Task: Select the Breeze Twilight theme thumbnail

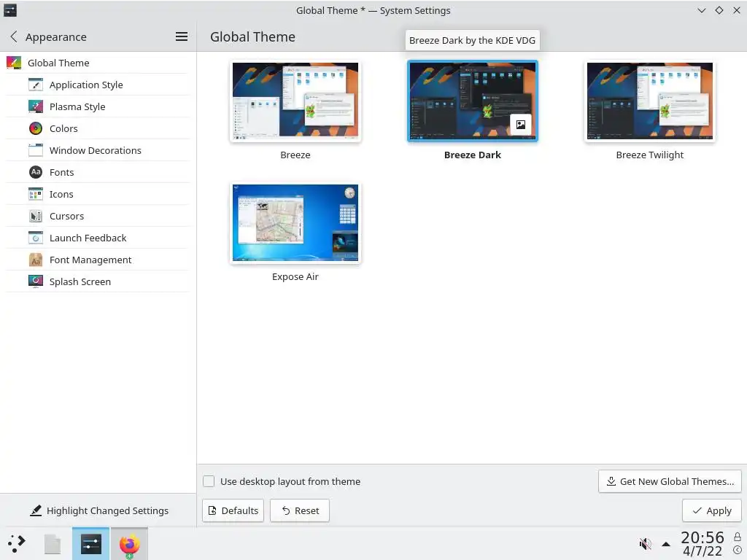Action: click(x=650, y=101)
